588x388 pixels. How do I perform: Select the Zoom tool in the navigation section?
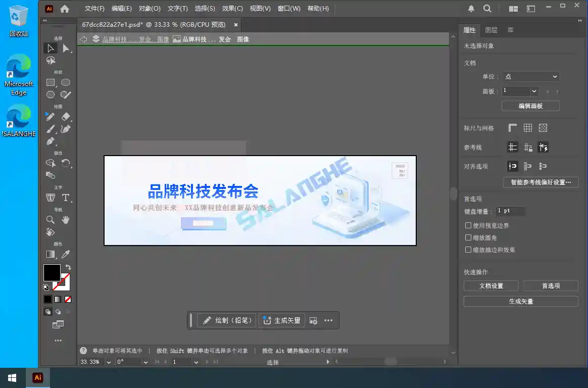point(50,220)
